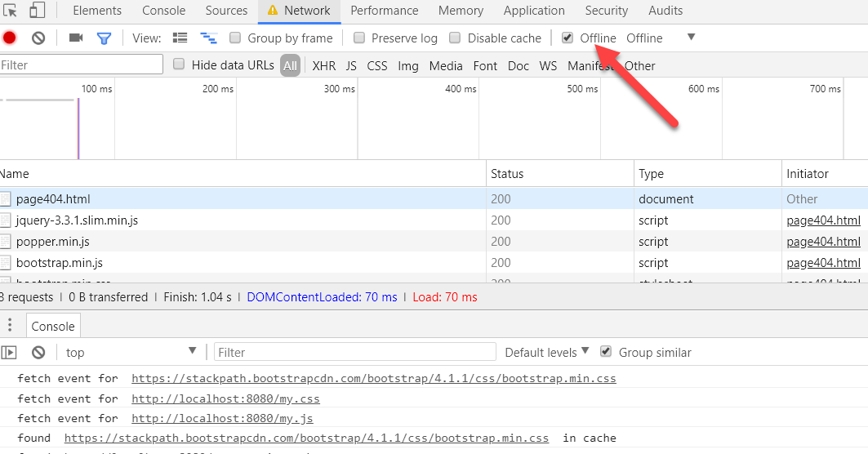This screenshot has height=454, width=868.
Task: Switch to large request rows view icon
Action: coord(180,38)
